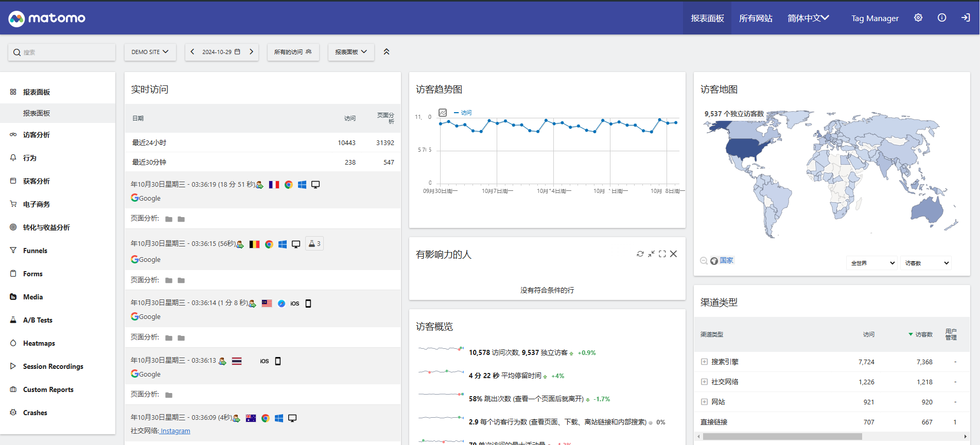Click the sign-in arrow icon
The image size is (980, 445).
[966, 17]
